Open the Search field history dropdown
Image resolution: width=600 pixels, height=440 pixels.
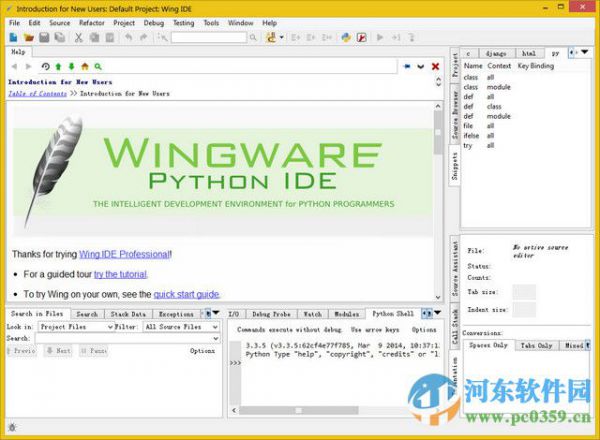(x=215, y=339)
